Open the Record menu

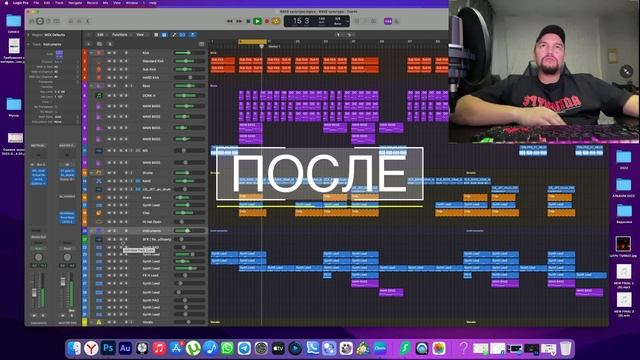coord(92,3)
